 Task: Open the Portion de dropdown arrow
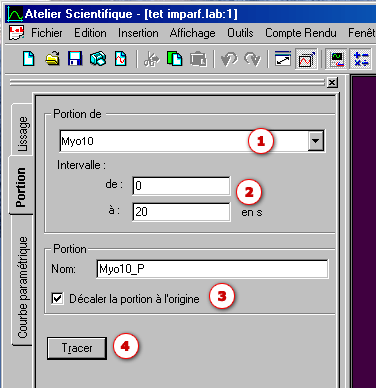[315, 141]
